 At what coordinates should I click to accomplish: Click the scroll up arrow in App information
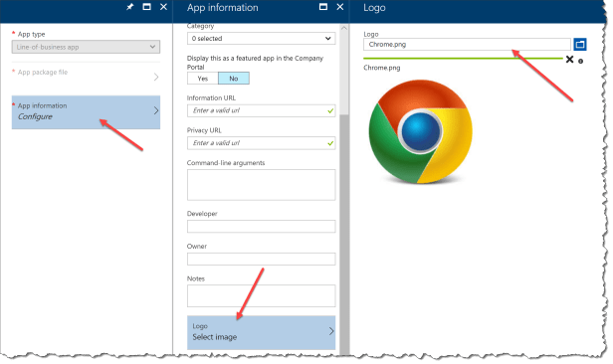(x=344, y=28)
